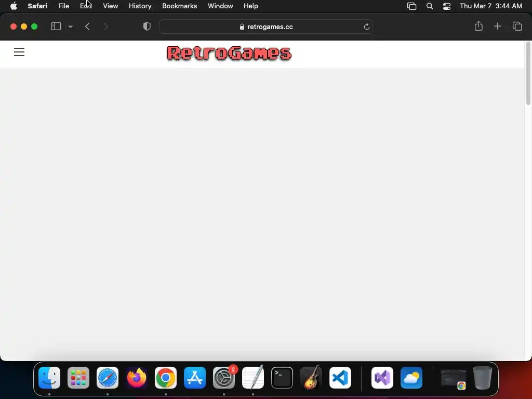Reload the current page
This screenshot has height=399, width=532.
[x=366, y=26]
